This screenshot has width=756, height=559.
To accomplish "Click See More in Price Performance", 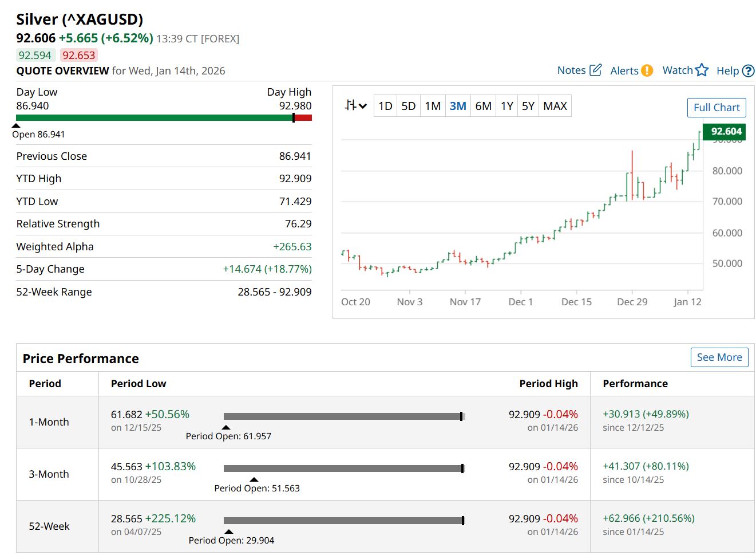I will pyautogui.click(x=719, y=357).
